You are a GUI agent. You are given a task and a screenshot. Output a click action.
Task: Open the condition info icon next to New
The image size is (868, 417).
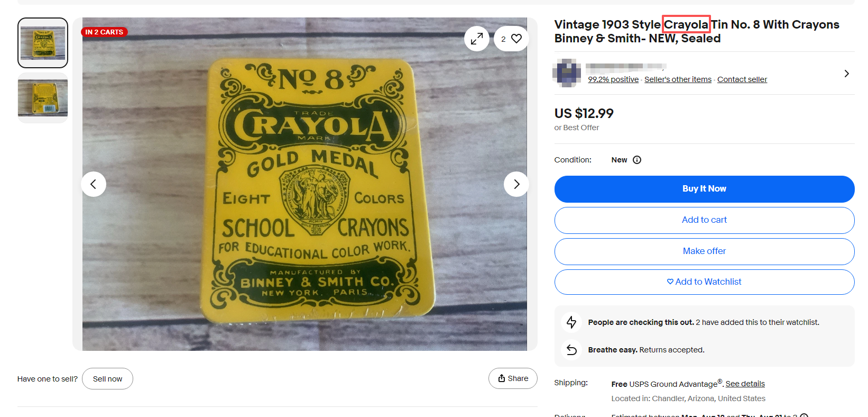pyautogui.click(x=637, y=160)
